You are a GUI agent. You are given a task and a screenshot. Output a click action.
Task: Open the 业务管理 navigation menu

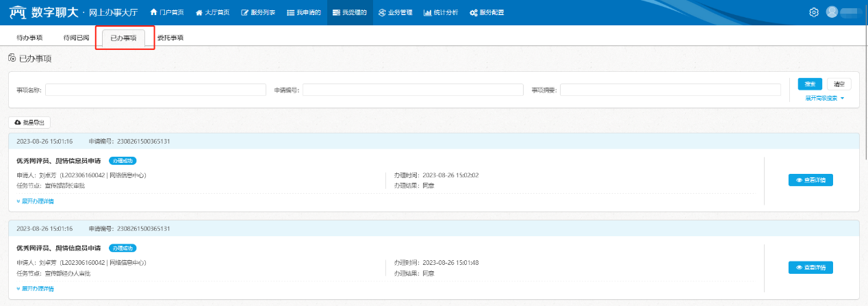click(x=395, y=12)
